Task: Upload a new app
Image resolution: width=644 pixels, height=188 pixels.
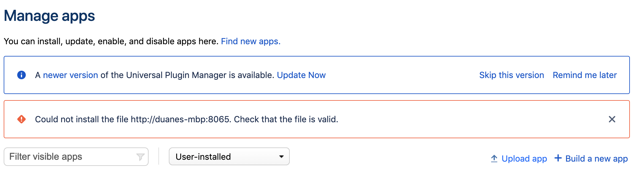Action: [524, 159]
